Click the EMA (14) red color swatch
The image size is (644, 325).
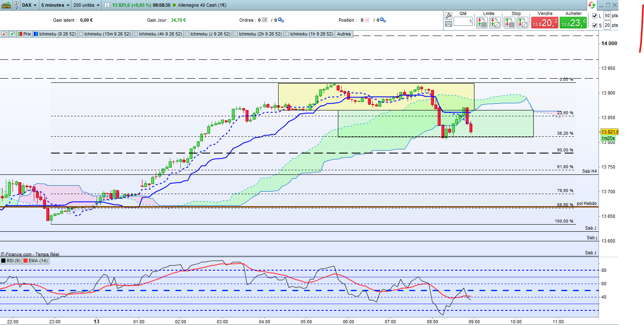pyautogui.click(x=25, y=261)
